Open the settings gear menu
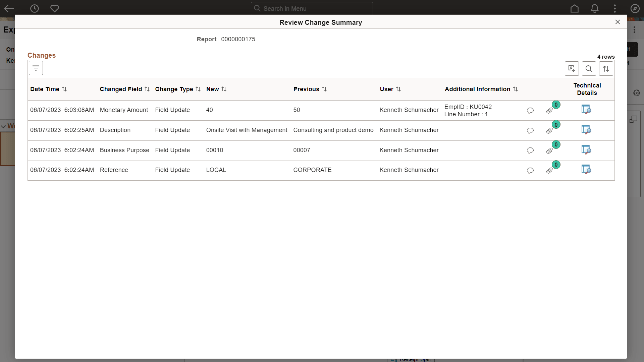Image resolution: width=644 pixels, height=362 pixels. [636, 93]
